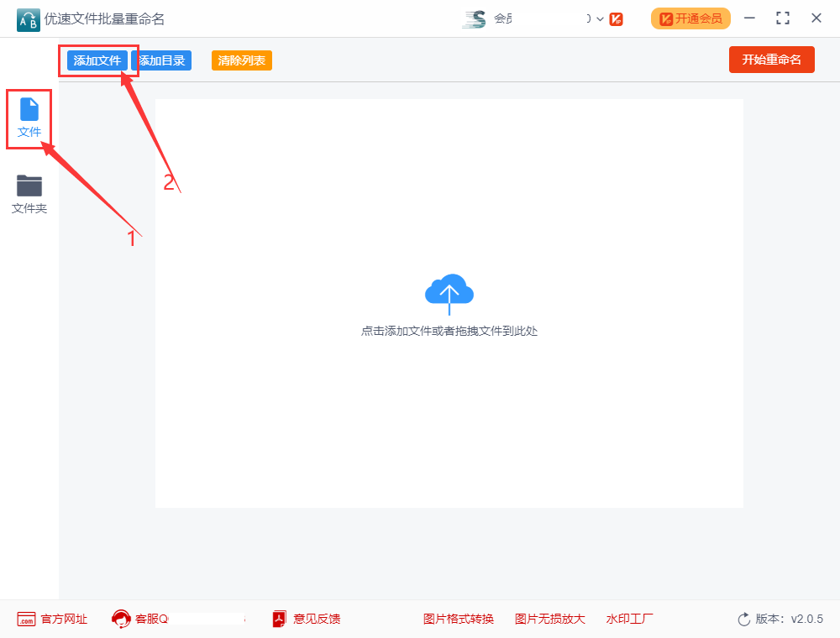Open the 开通会员 membership button
The width and height of the screenshot is (840, 638).
(690, 18)
